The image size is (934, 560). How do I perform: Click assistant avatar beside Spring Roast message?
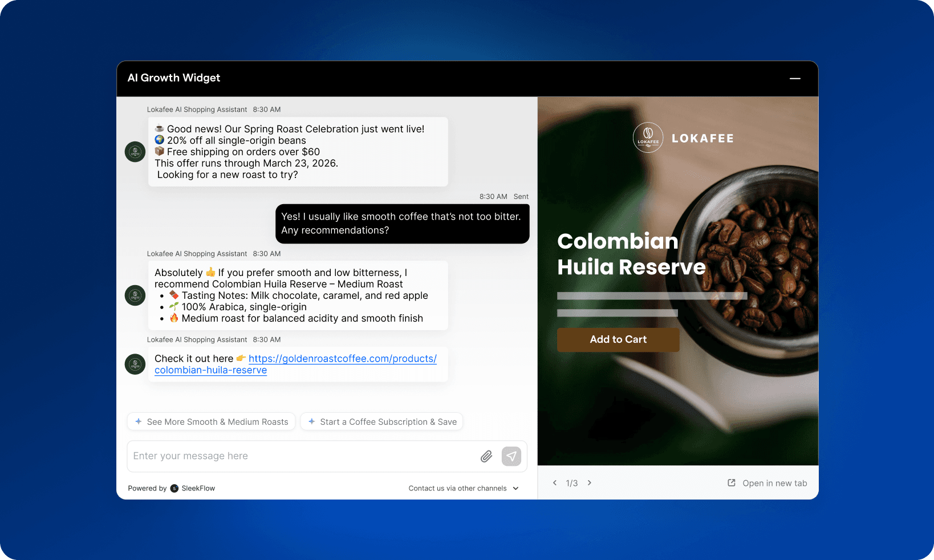click(x=135, y=152)
